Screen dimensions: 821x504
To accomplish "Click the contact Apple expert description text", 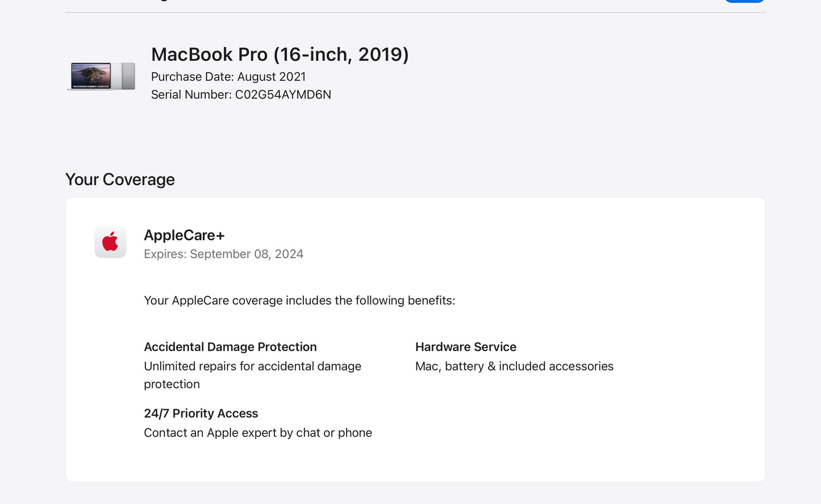I will click(257, 432).
